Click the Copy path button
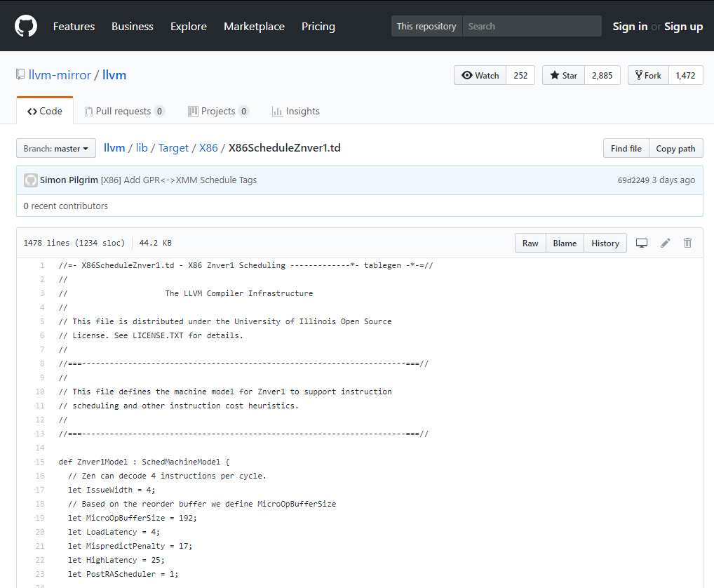The height and width of the screenshot is (588, 714). click(x=675, y=148)
